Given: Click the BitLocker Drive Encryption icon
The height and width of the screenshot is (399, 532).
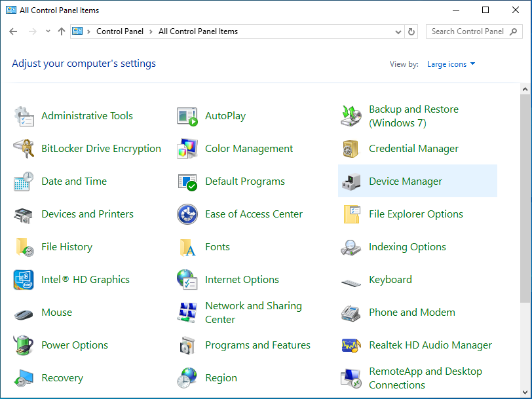Looking at the screenshot, I should pos(24,149).
